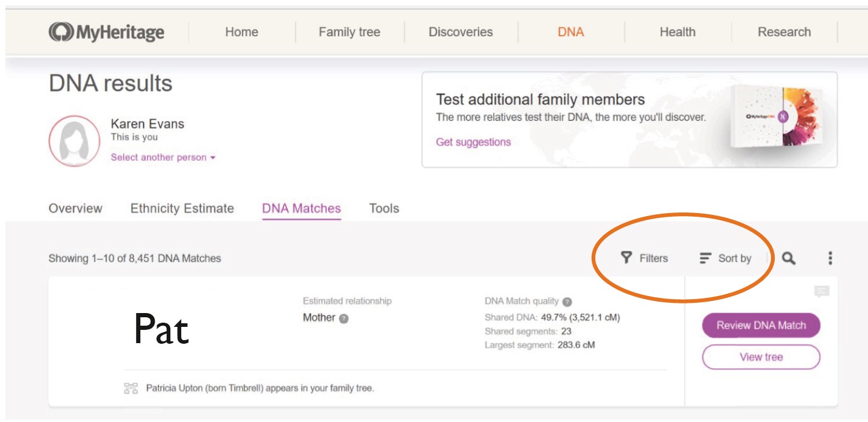Screen dimensions: 868x422
Task: Click the message bubble icon on match card
Action: coord(821,292)
